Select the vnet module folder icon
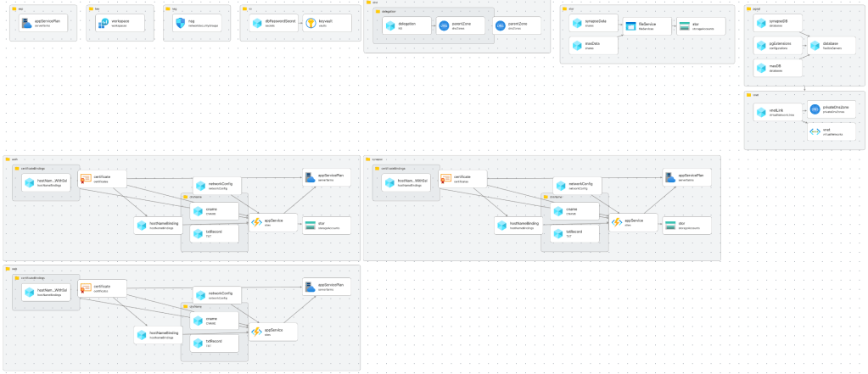Viewport: 868px width, 374px height. [749, 95]
